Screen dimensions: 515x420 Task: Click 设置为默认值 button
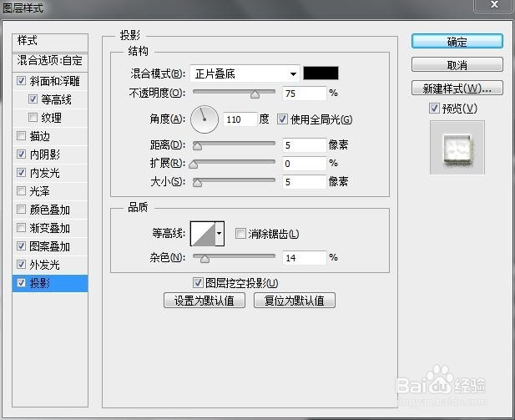[x=204, y=301]
